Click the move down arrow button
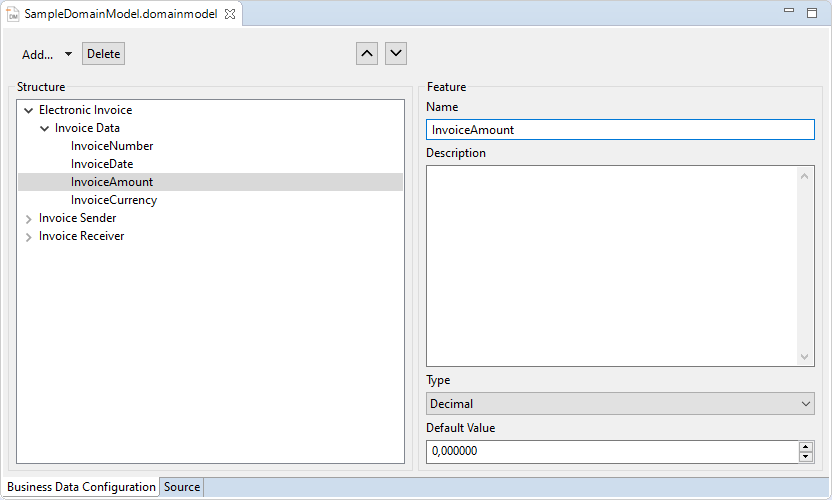 click(396, 54)
